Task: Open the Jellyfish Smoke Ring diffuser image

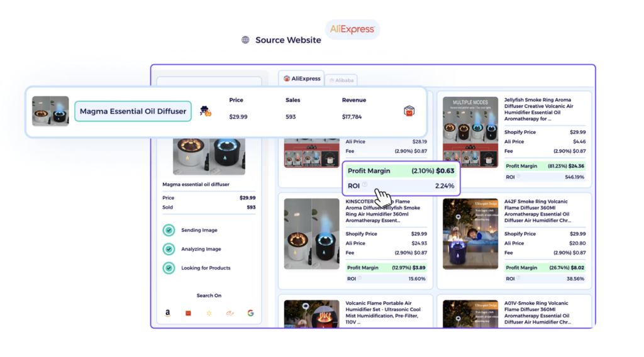Action: tap(470, 132)
